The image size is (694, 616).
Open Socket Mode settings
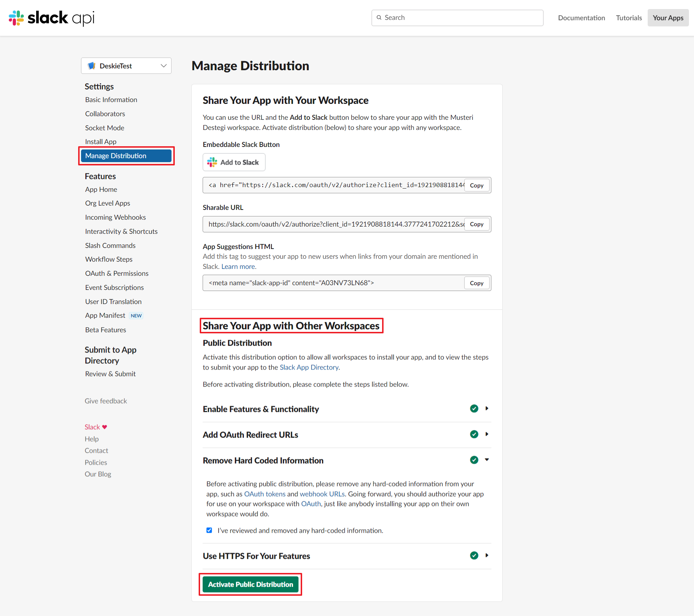(x=105, y=128)
